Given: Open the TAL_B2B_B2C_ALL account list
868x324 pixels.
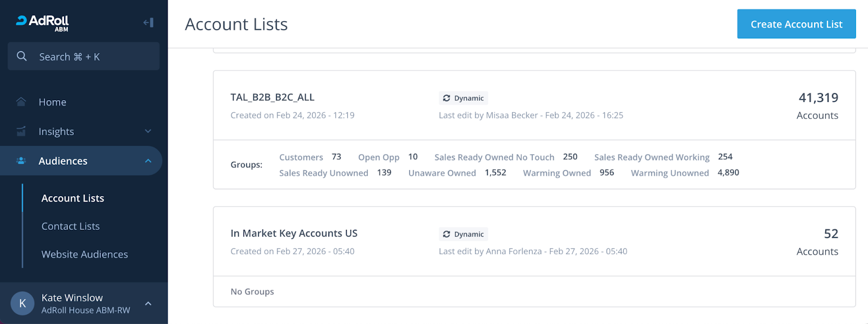Looking at the screenshot, I should [x=272, y=98].
